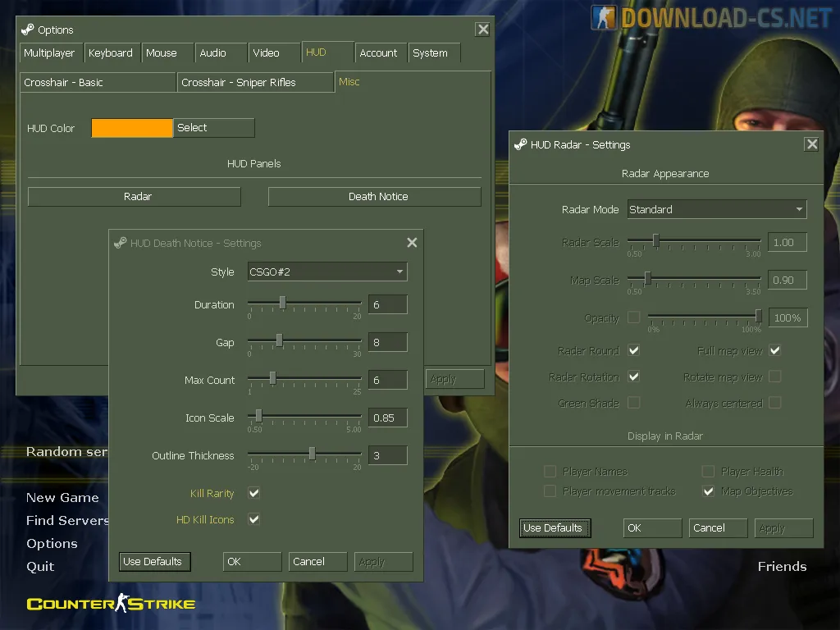The width and height of the screenshot is (840, 630).
Task: Toggle the Kill Rarity checkbox
Action: [x=254, y=493]
